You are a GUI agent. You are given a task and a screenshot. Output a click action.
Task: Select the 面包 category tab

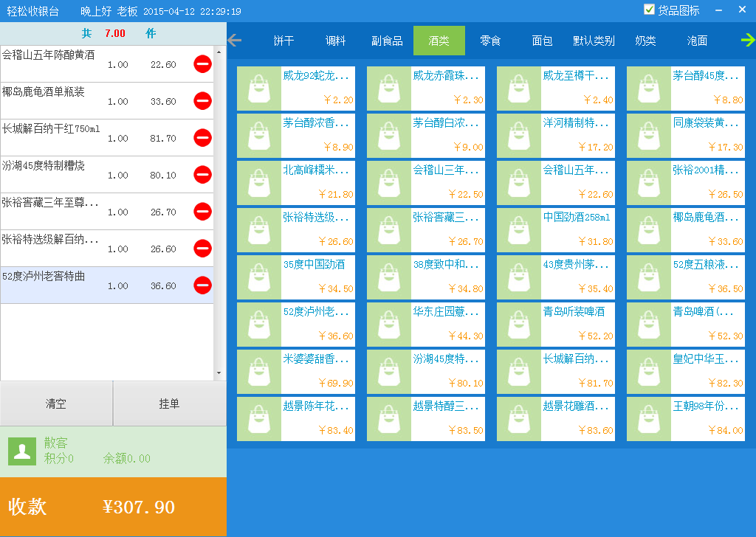pyautogui.click(x=542, y=41)
